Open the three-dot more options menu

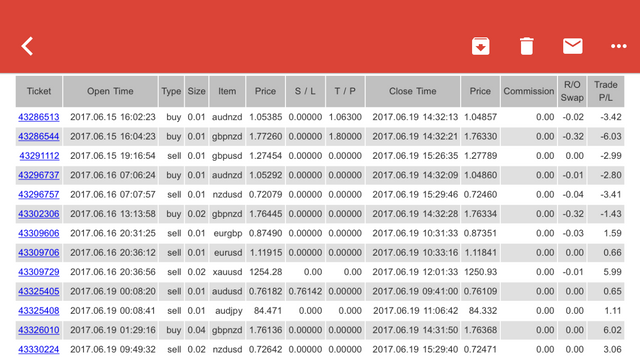pos(619,46)
